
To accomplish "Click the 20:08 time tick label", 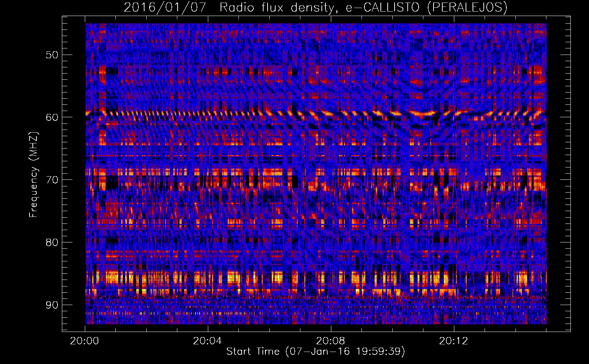I will (330, 341).
